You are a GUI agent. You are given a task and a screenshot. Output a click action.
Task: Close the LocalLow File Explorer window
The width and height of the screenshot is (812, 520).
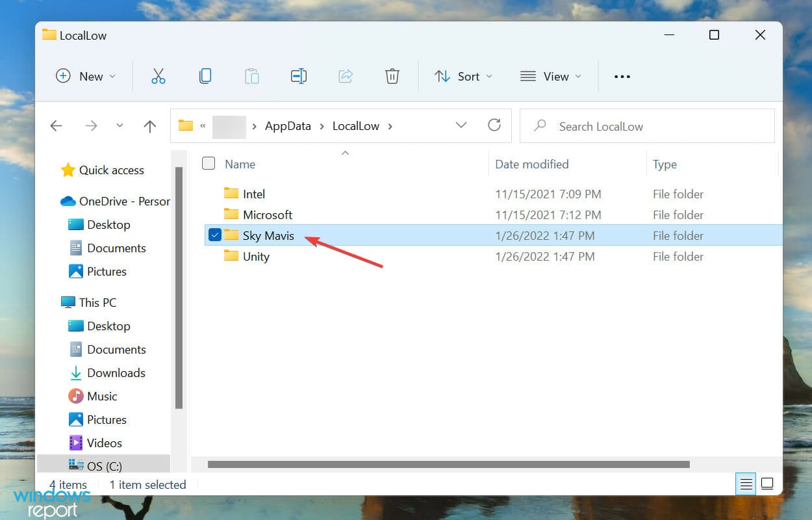pos(760,35)
